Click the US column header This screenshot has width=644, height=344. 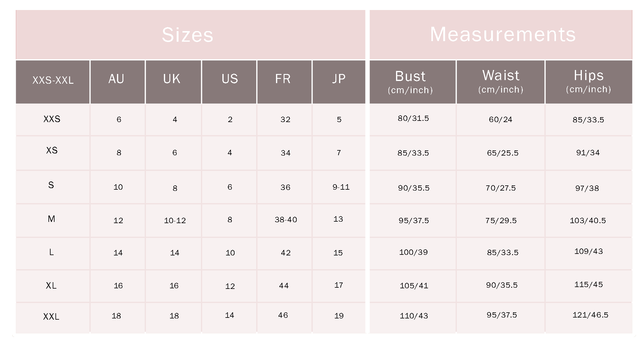pos(229,82)
